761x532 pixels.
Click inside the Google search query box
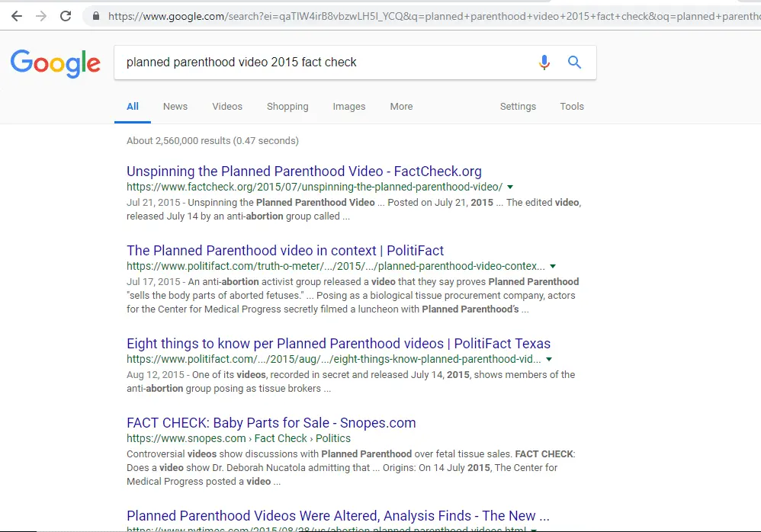(x=320, y=62)
